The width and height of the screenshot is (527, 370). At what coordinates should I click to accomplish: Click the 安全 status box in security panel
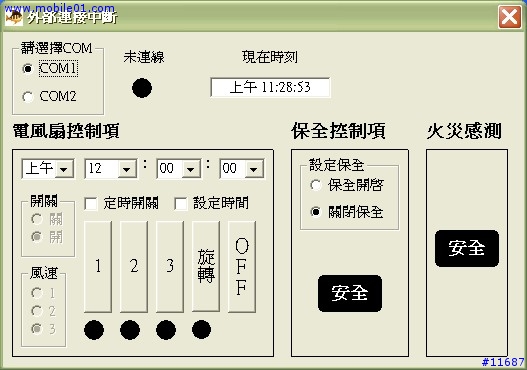tap(350, 293)
